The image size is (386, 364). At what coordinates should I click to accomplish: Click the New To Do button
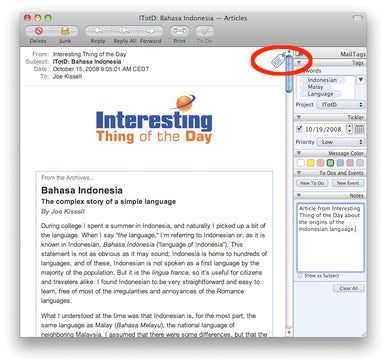312,183
